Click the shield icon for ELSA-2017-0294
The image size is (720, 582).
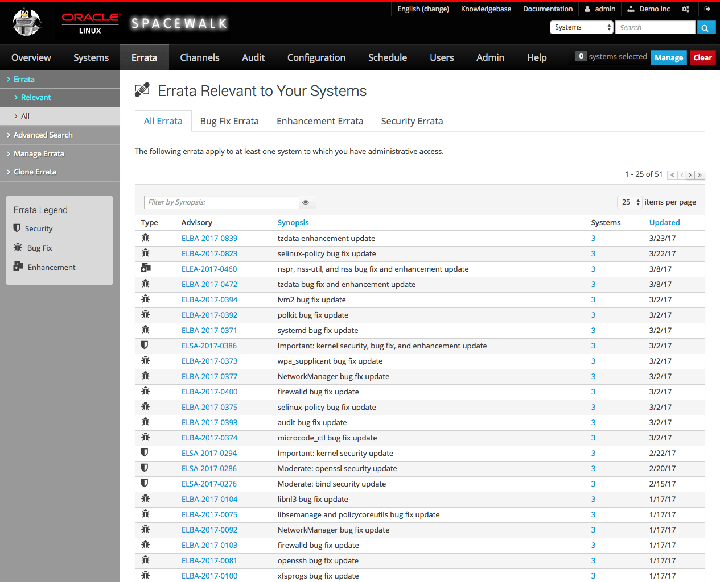click(x=145, y=452)
